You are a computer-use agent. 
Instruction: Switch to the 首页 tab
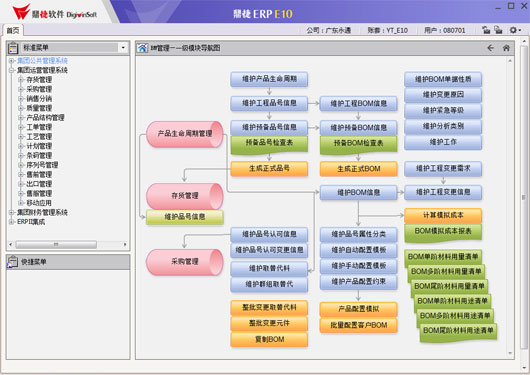13,30
